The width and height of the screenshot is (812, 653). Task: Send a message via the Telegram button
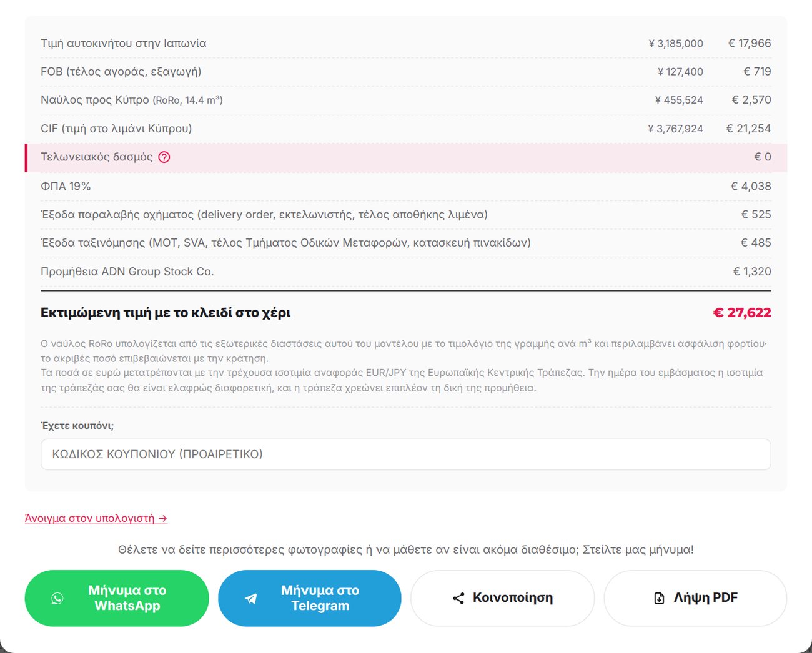click(x=310, y=598)
